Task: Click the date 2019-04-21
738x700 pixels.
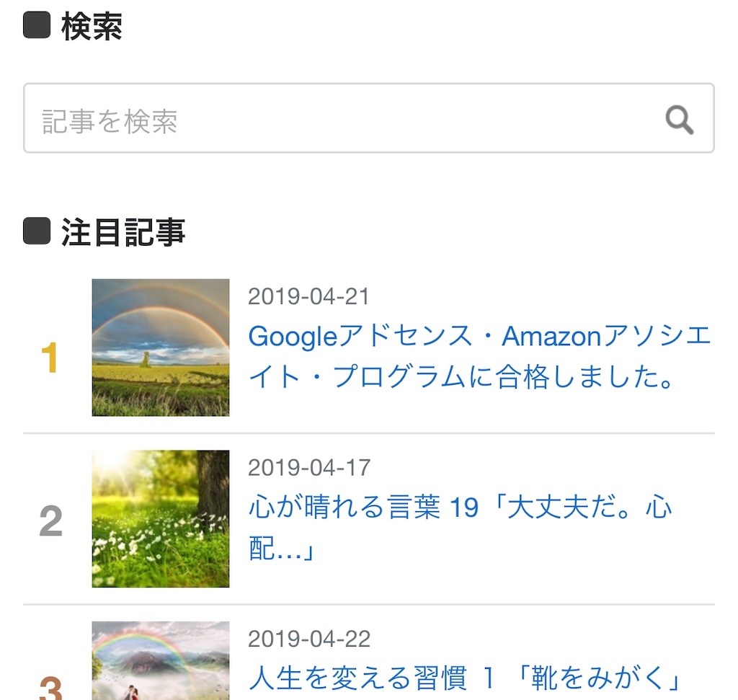Action: 308,296
